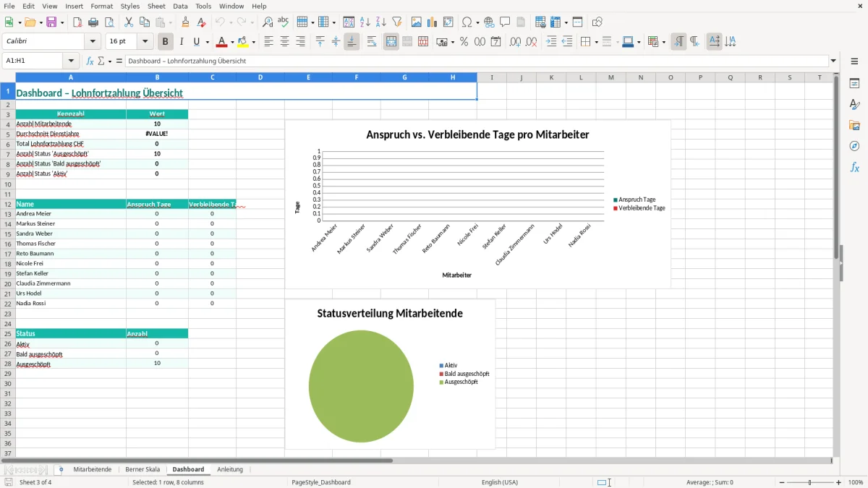868x488 pixels.
Task: Open Find and Replace icon
Action: point(268,22)
